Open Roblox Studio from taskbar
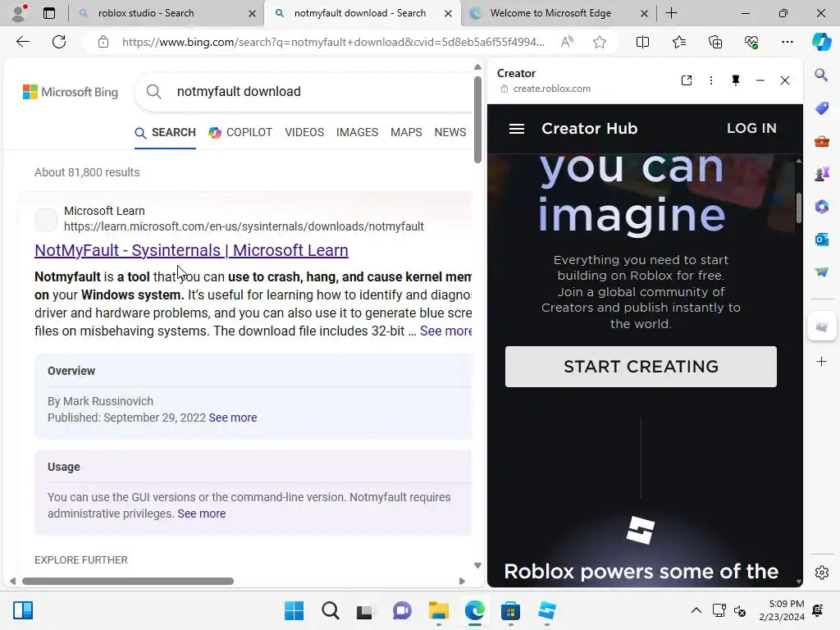The width and height of the screenshot is (840, 630). coord(547,610)
